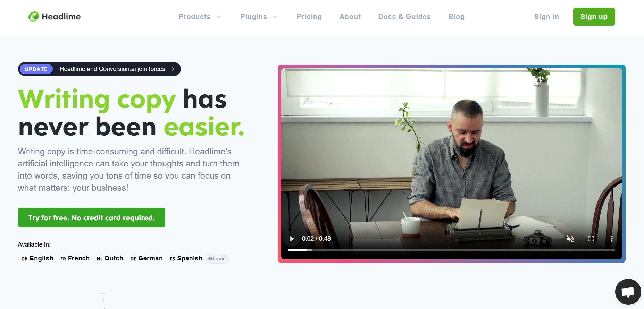Expand the Products dropdown menu
Screen dimensions: 644x309
pos(200,17)
